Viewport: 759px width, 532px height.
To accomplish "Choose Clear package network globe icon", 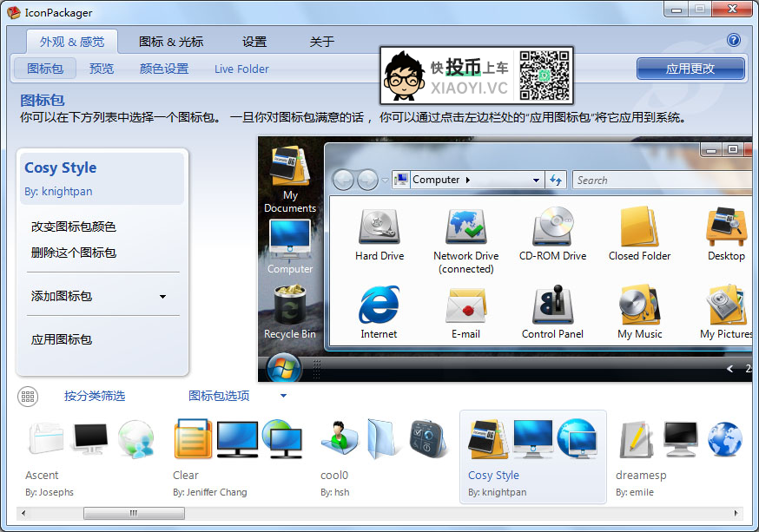I will coord(282,439).
